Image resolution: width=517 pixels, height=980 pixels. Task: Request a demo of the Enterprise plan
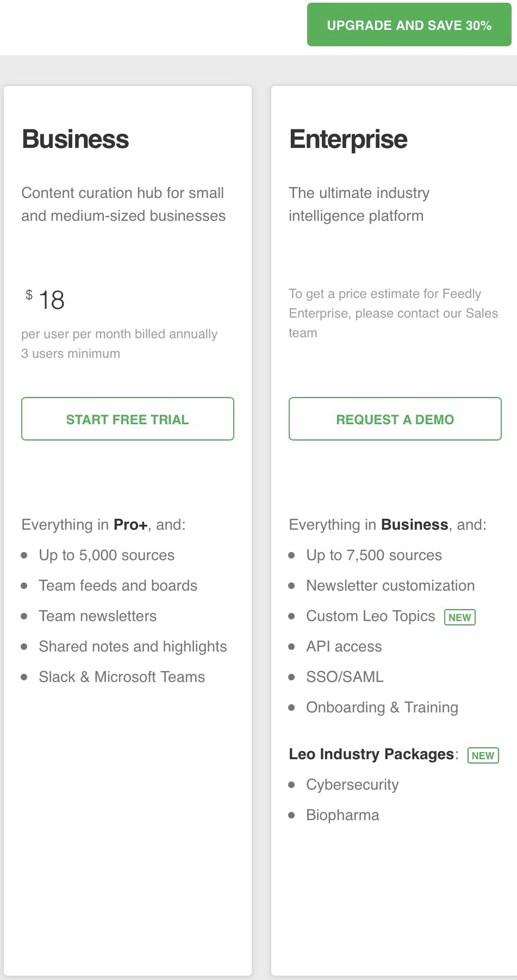[x=395, y=419]
